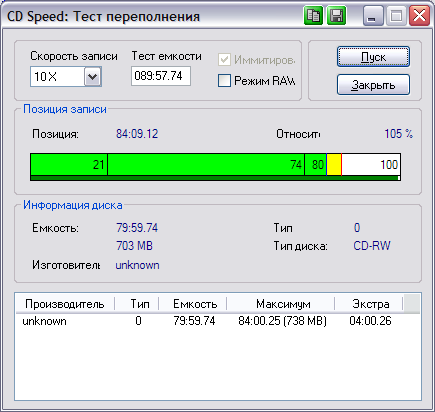The height and width of the screenshot is (412, 435).
Task: Click the disabled maximize window button
Action: pos(396,15)
